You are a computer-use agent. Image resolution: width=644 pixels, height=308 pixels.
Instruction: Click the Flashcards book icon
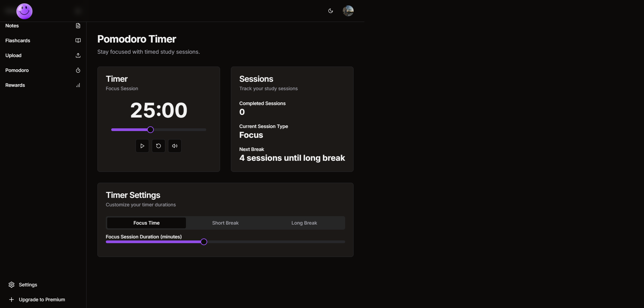(78, 41)
